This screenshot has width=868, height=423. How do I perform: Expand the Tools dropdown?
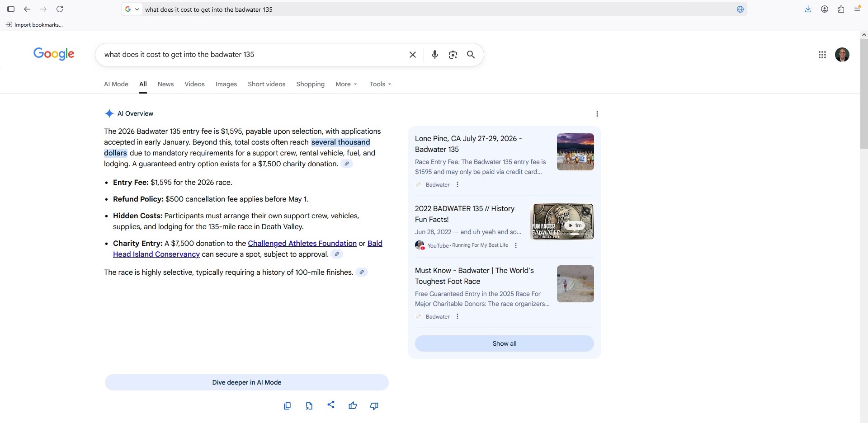pyautogui.click(x=380, y=84)
